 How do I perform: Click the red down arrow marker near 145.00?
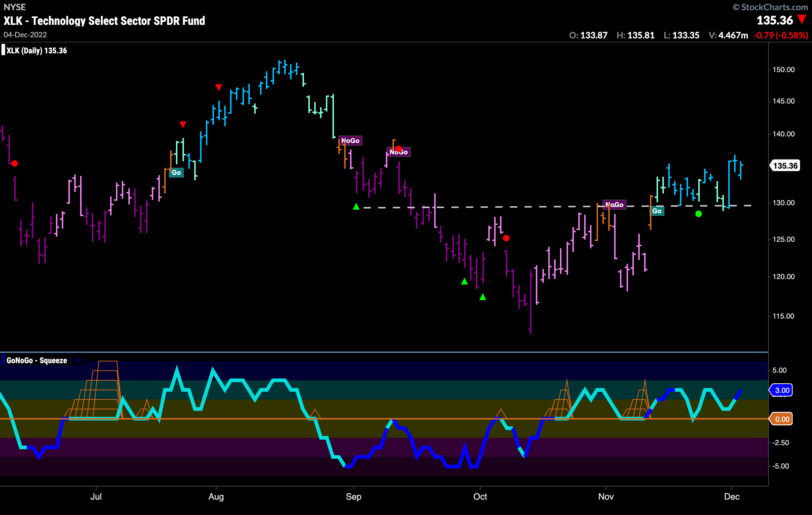pyautogui.click(x=219, y=87)
